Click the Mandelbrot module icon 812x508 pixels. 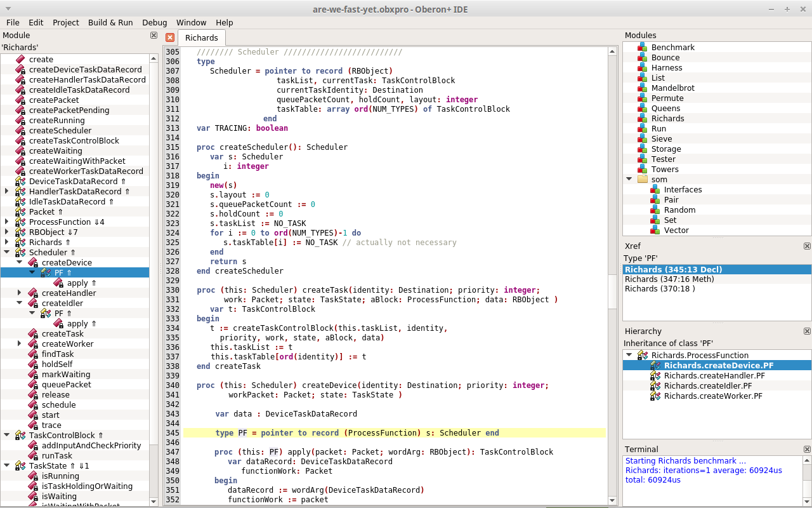(642, 88)
